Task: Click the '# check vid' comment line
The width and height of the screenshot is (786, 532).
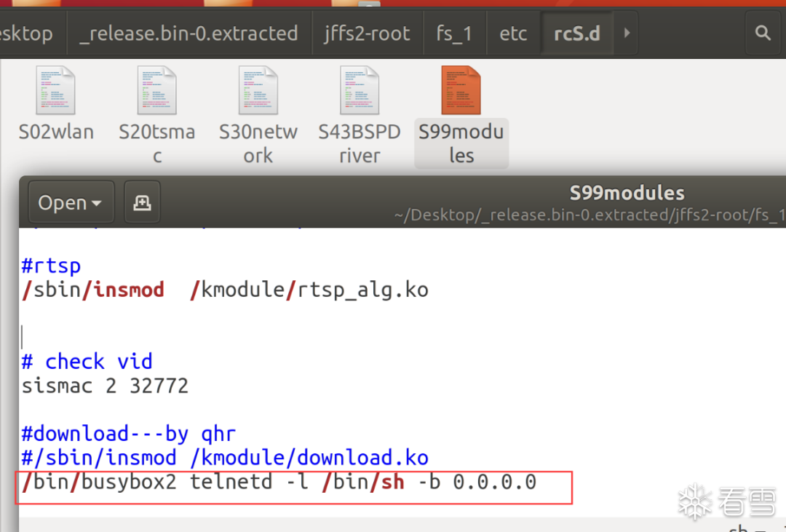Action: click(x=87, y=362)
